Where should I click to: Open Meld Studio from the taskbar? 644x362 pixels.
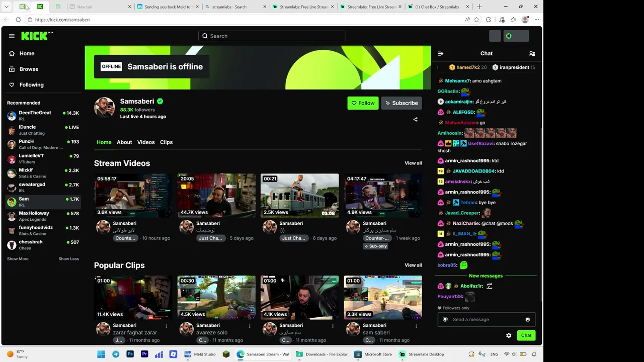(x=200, y=354)
